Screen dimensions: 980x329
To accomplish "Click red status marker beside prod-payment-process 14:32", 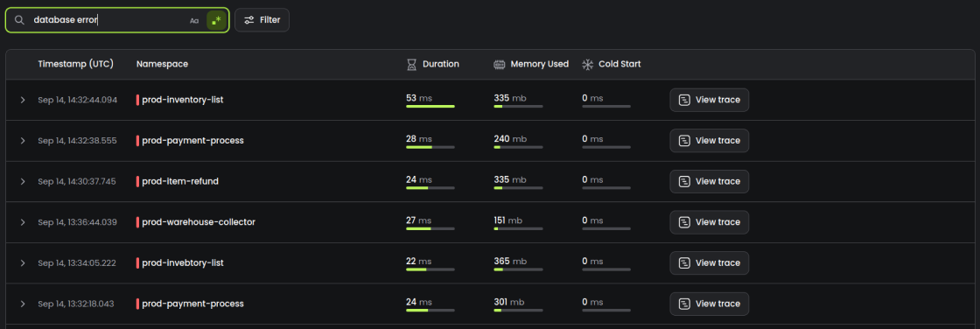I will (137, 141).
